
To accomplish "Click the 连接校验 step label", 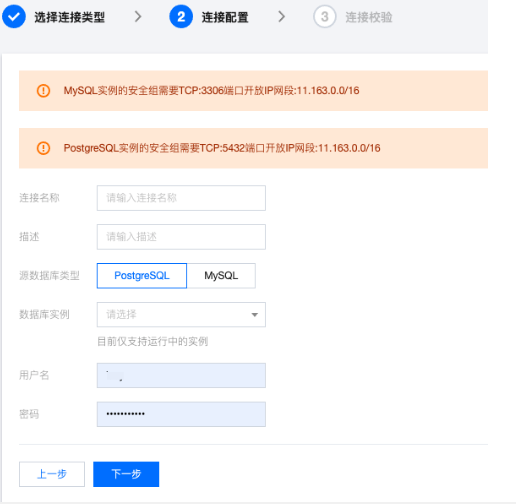I will click(369, 17).
